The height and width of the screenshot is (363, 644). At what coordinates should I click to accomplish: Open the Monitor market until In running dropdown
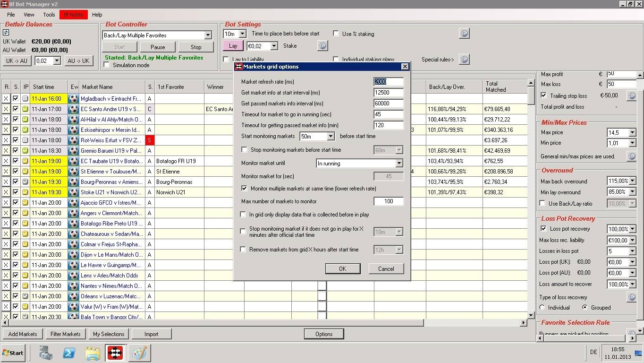[x=399, y=163]
